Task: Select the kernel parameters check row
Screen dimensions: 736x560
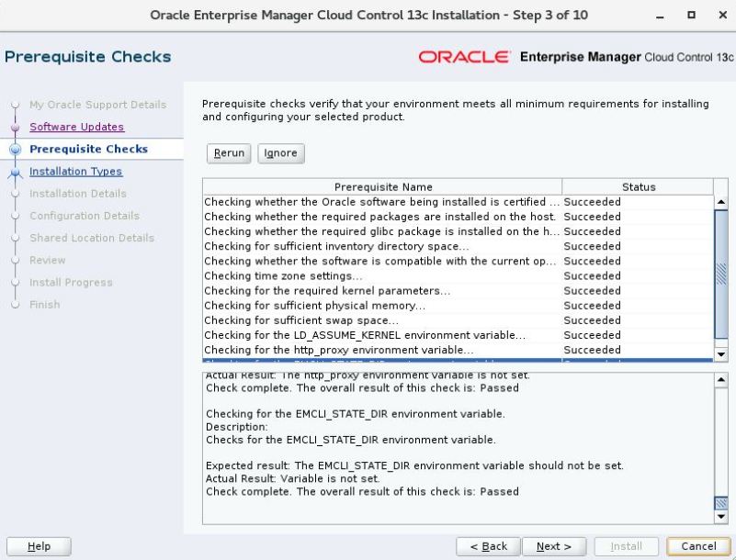Action: (x=459, y=291)
